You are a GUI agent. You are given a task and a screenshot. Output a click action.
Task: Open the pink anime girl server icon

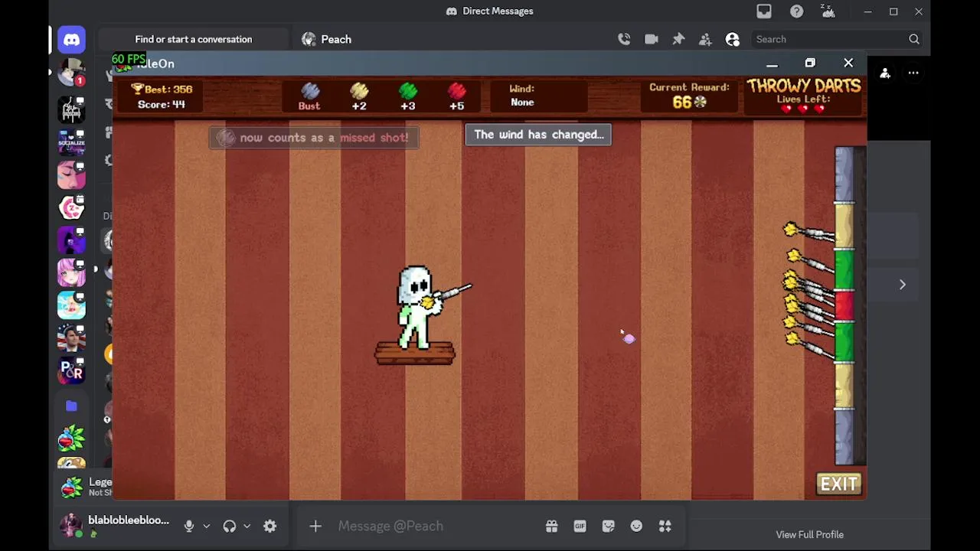tap(71, 273)
